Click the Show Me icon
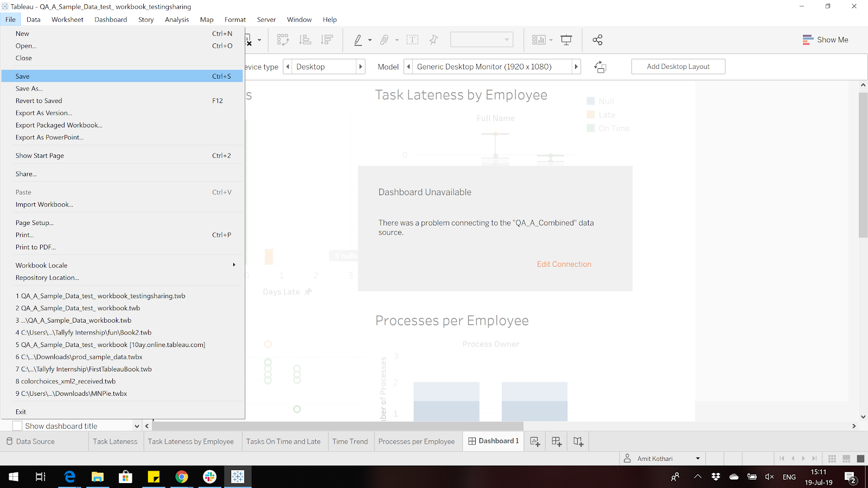Image resolution: width=868 pixels, height=488 pixels. (x=808, y=40)
